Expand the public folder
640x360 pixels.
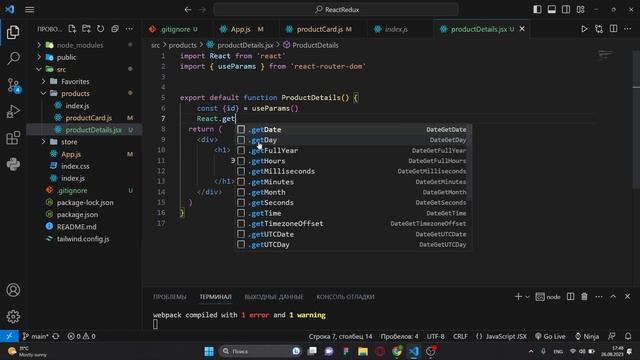coord(39,57)
